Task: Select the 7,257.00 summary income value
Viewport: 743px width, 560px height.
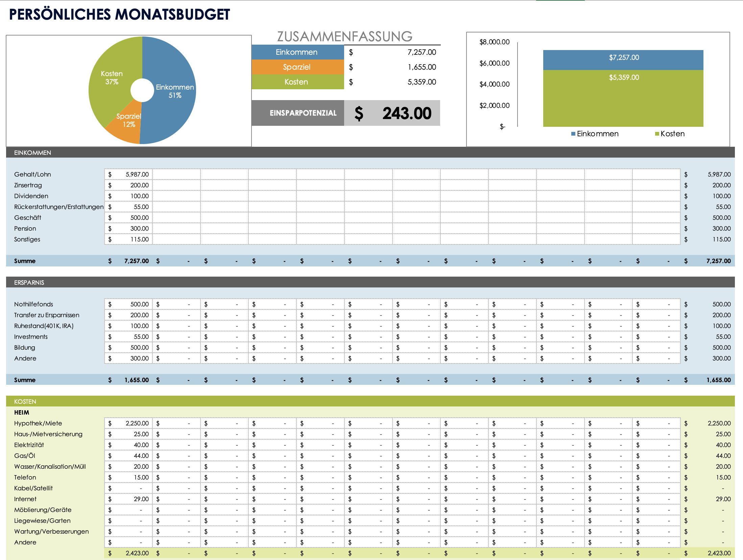Action: (x=422, y=52)
